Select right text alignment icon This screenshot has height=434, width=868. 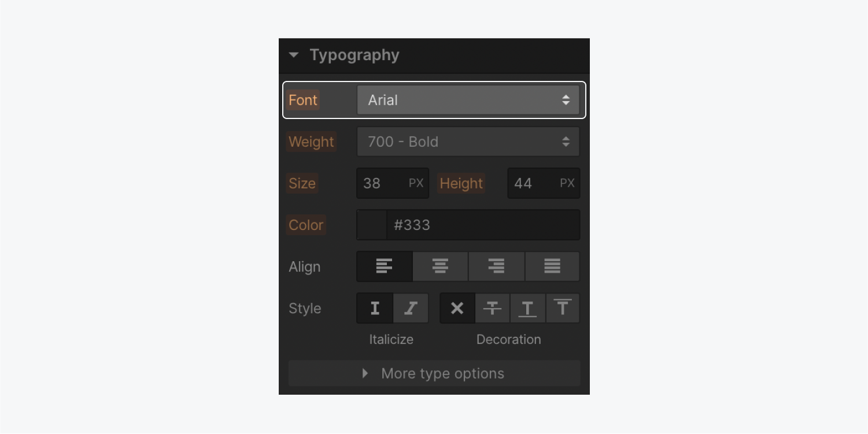(x=496, y=266)
